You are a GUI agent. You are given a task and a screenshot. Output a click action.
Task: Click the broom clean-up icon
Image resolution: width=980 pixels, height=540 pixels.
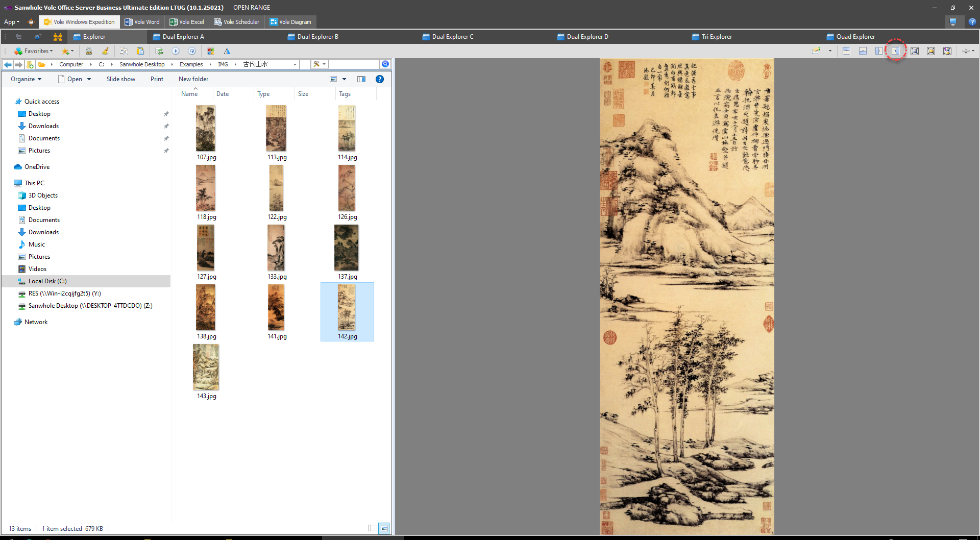[105, 51]
